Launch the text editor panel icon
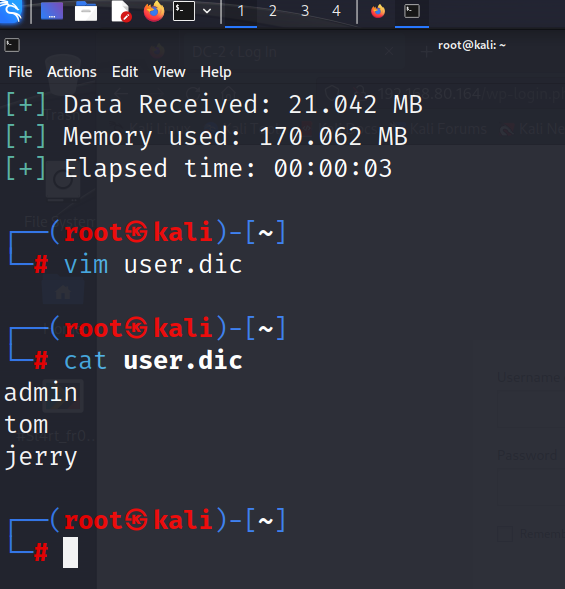Viewport: 565px width, 589px height. (121, 11)
